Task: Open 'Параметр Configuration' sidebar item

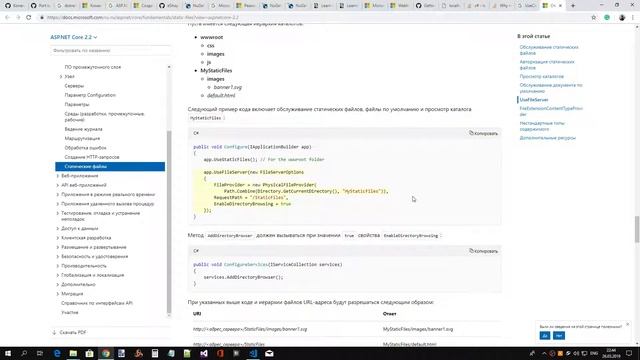Action: [x=90, y=95]
